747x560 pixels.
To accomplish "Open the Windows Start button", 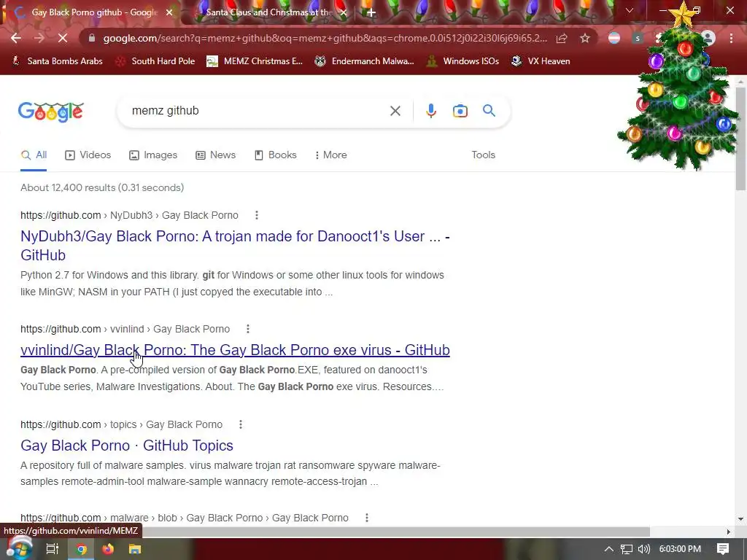I will pyautogui.click(x=18, y=549).
